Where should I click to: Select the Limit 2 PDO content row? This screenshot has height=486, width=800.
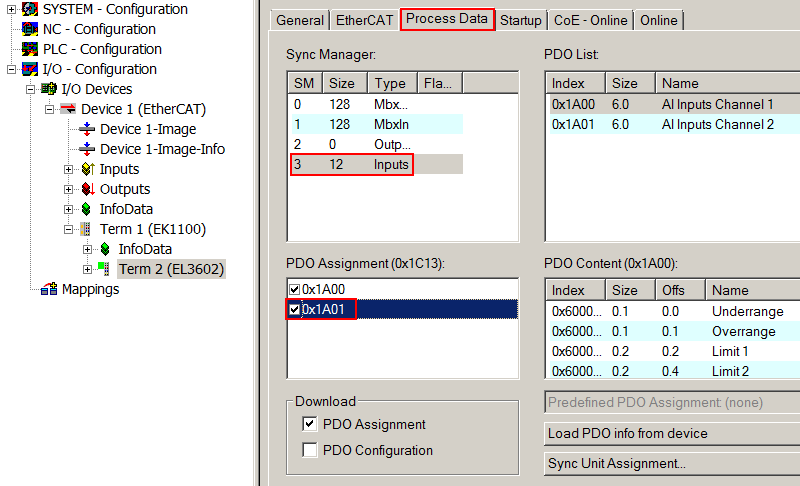(x=673, y=371)
